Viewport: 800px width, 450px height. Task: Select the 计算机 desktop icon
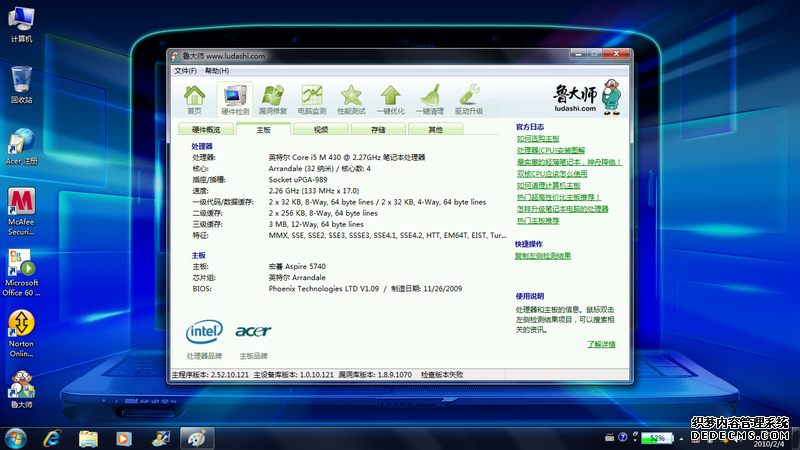click(21, 24)
